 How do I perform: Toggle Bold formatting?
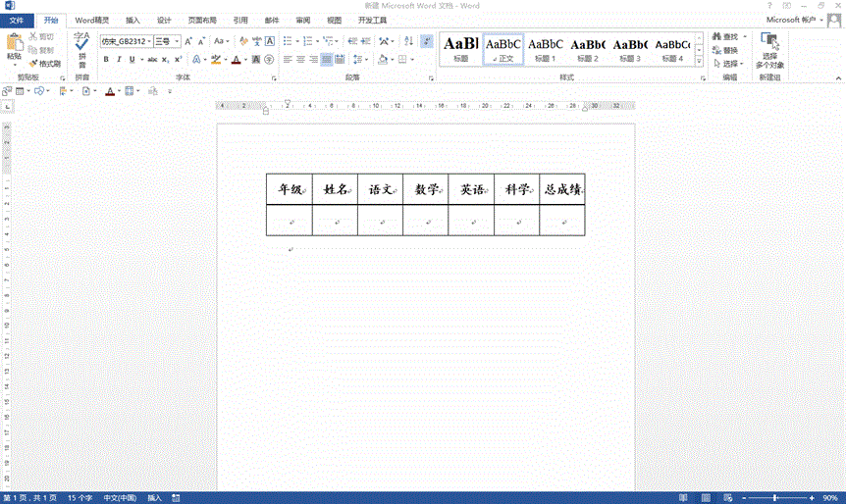105,60
